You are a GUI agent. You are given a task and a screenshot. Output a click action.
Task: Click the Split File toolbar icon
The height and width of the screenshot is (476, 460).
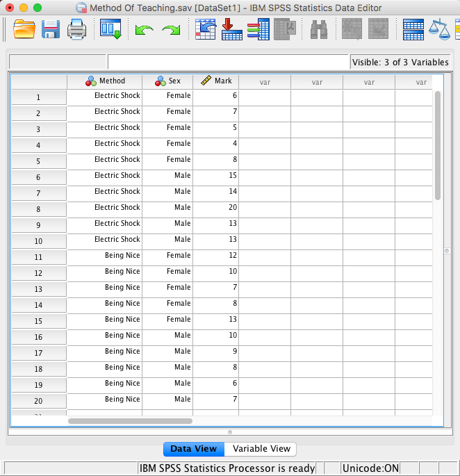[414, 29]
